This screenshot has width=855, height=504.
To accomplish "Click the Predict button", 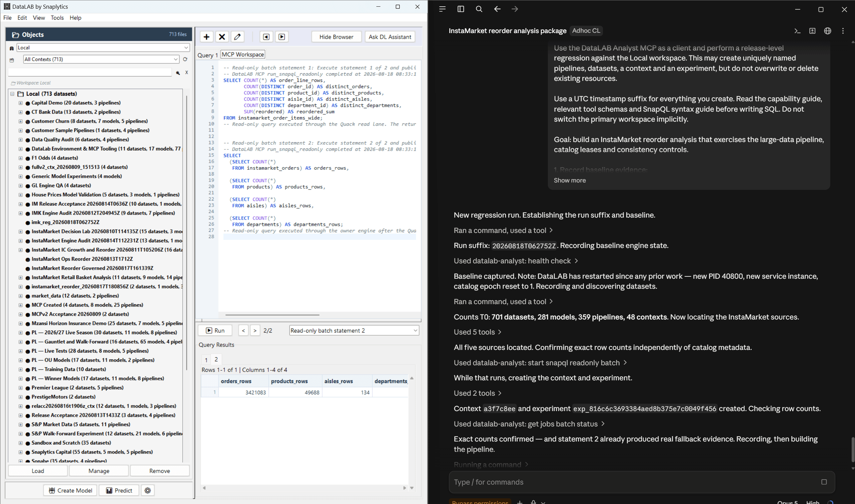I will click(119, 490).
